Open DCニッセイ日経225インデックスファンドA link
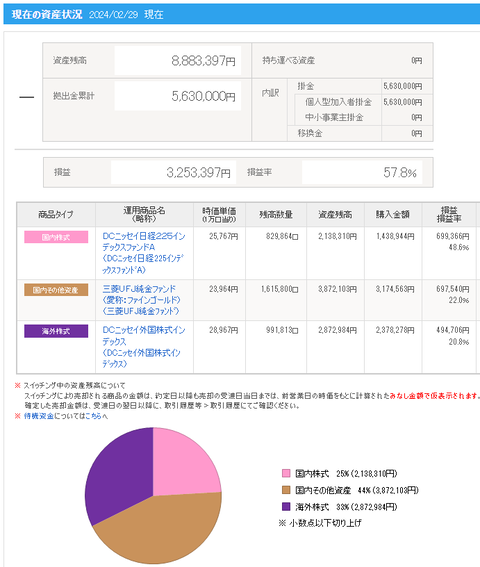 point(144,253)
